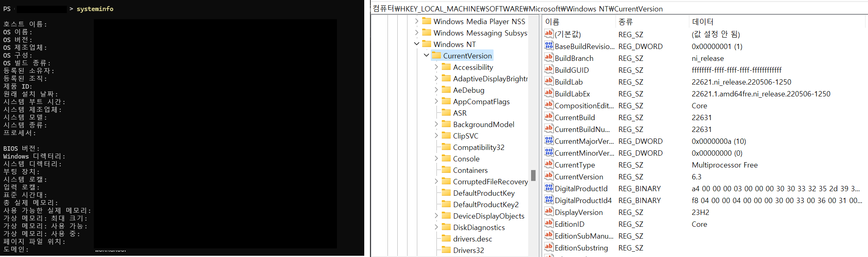Sort by the 이름 column header
Image resolution: width=868 pixels, height=257 pixels.
(578, 22)
